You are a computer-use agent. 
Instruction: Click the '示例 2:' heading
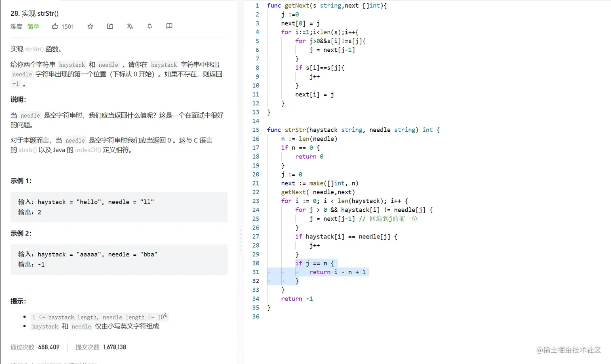tap(21, 233)
